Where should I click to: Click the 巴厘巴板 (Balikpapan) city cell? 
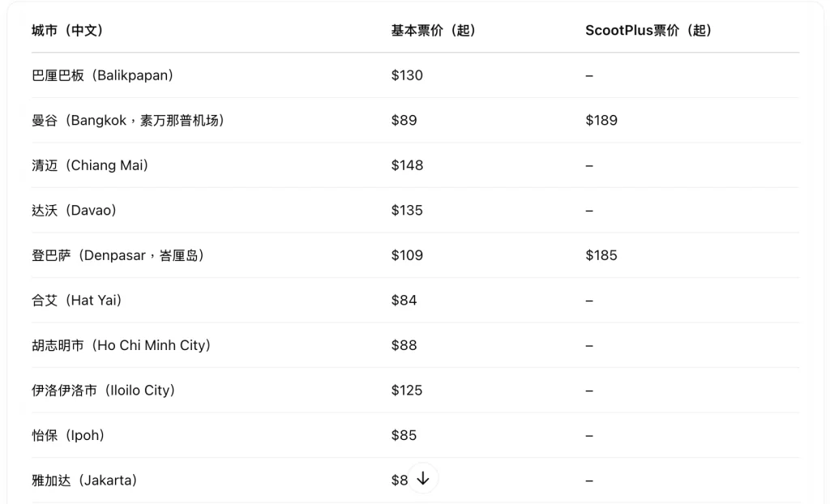(103, 75)
